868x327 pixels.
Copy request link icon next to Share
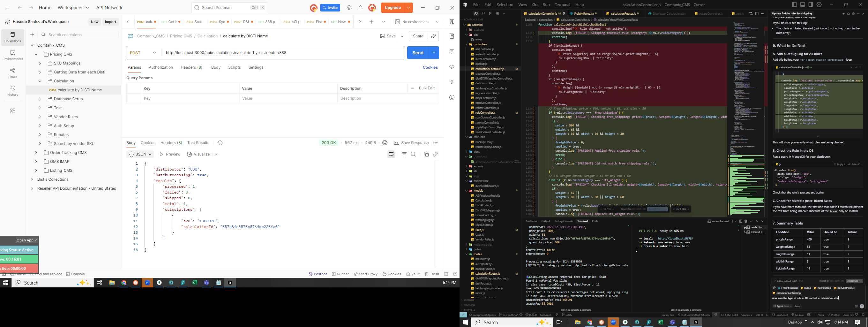point(433,36)
